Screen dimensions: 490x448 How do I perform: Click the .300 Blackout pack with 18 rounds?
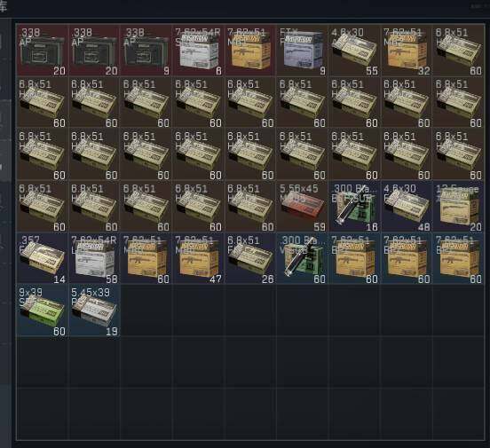(x=354, y=207)
